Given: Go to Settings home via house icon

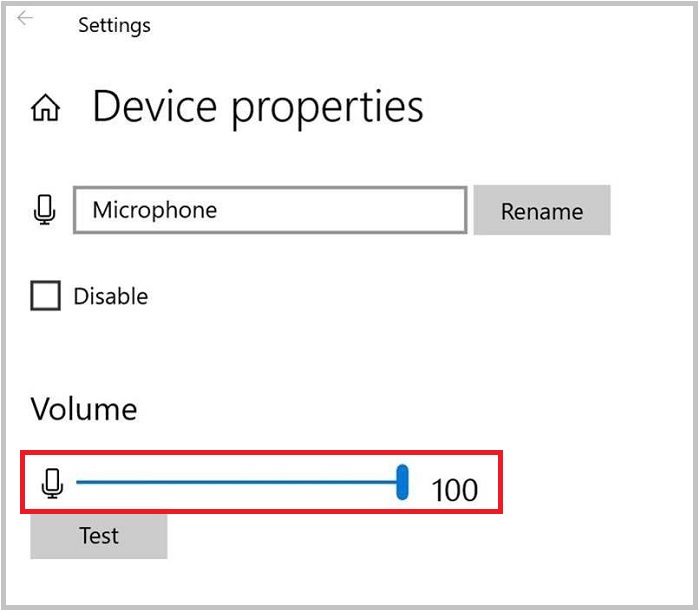Looking at the screenshot, I should 46,109.
